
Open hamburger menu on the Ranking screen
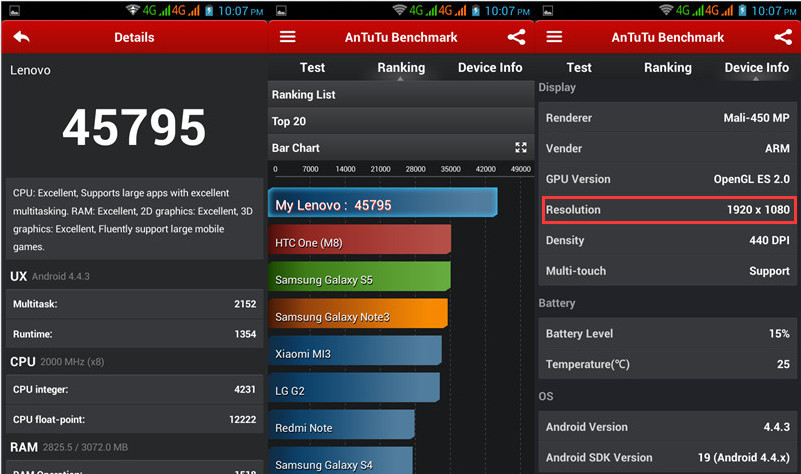tap(288, 37)
